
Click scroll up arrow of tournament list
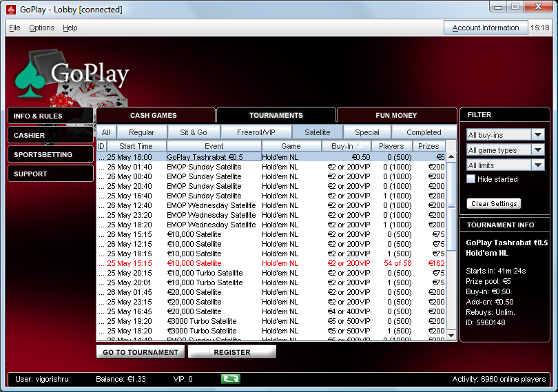click(451, 156)
